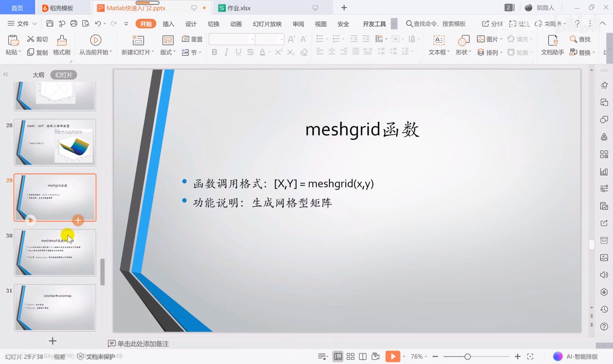Screen dimensions: 613x364
Task: Open the 76% zoom level dropdown
Action: (x=419, y=357)
